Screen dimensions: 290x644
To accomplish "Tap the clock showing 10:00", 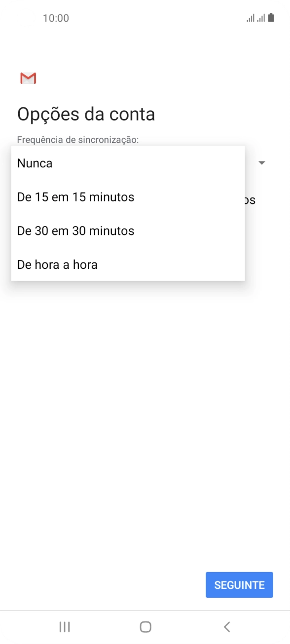I will [56, 18].
